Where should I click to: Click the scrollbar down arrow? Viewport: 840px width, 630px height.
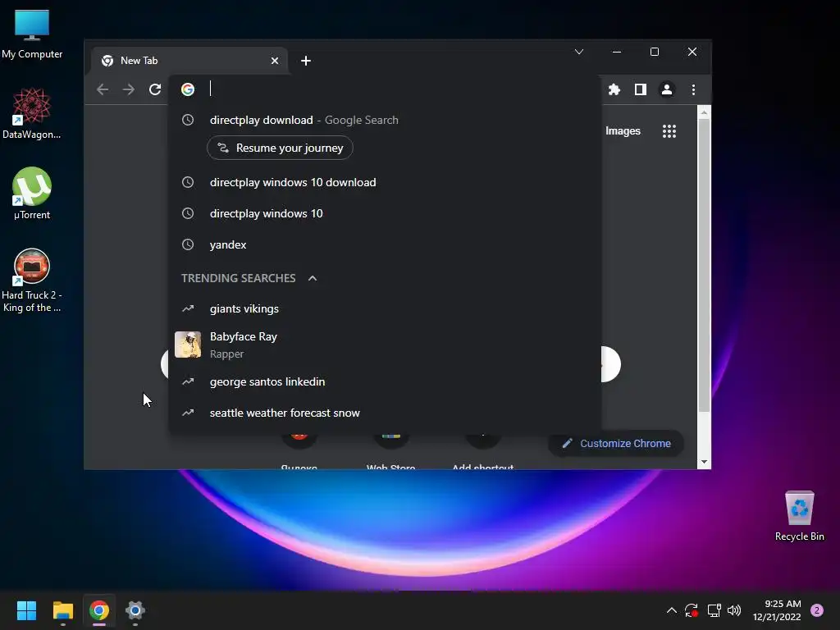coord(704,462)
